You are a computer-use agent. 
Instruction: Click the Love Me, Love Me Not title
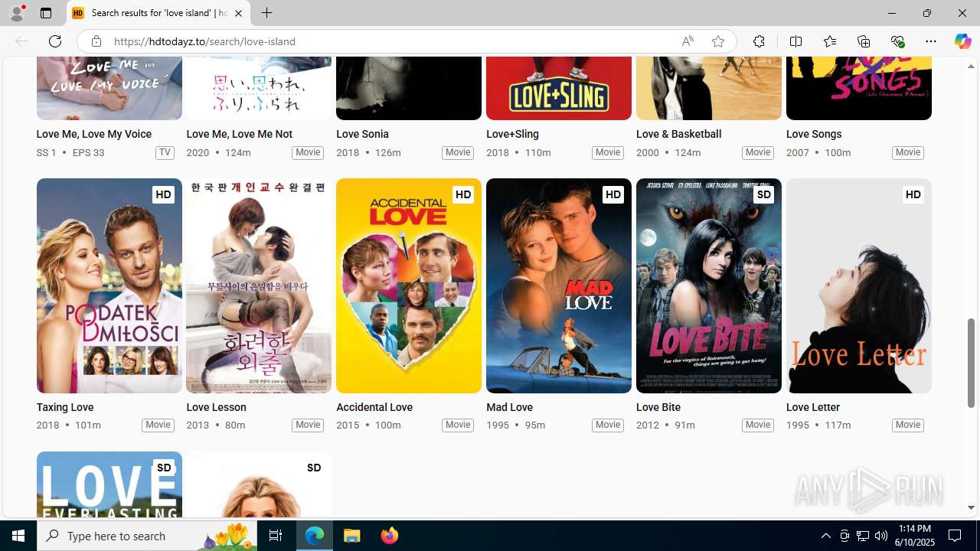click(x=239, y=134)
